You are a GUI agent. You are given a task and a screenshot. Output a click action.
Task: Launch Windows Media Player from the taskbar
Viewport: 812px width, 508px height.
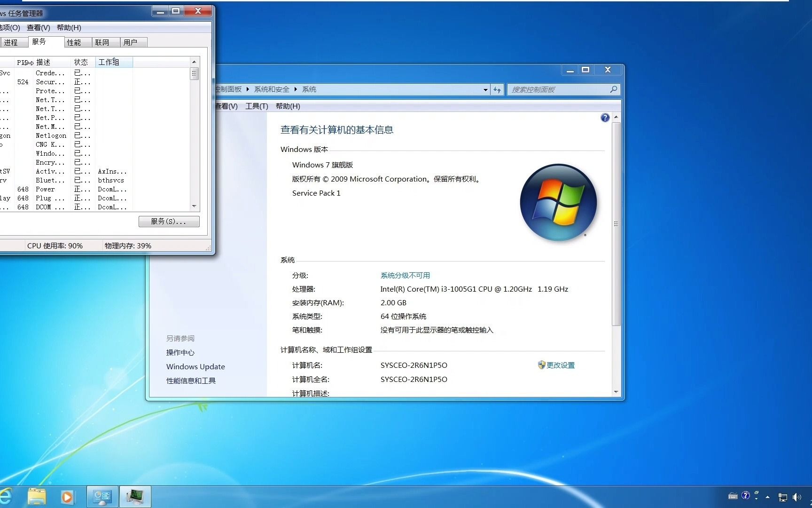coord(68,496)
